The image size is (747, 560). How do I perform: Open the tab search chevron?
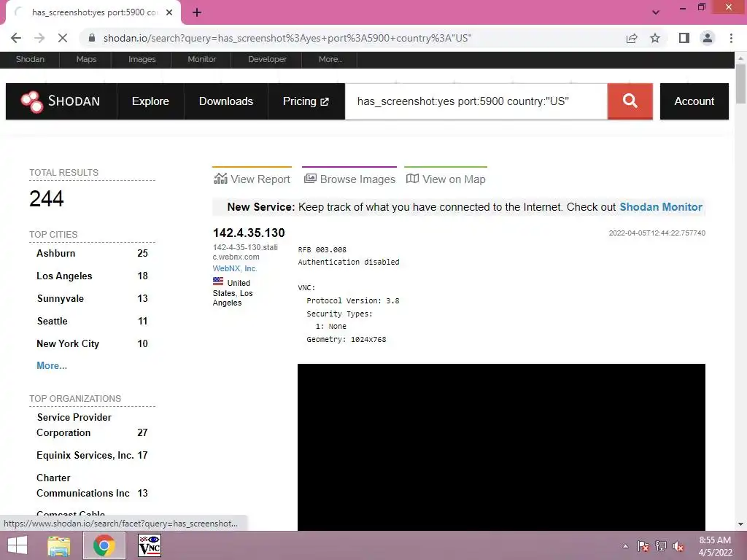(x=656, y=12)
